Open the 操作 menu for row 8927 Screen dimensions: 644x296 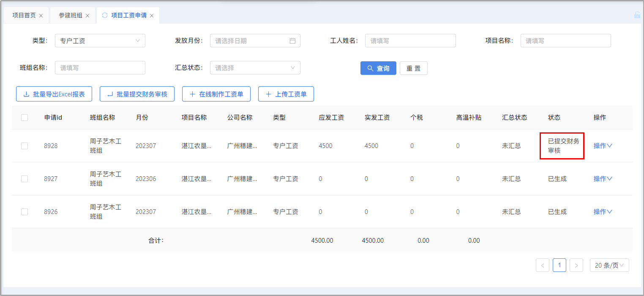tap(603, 179)
